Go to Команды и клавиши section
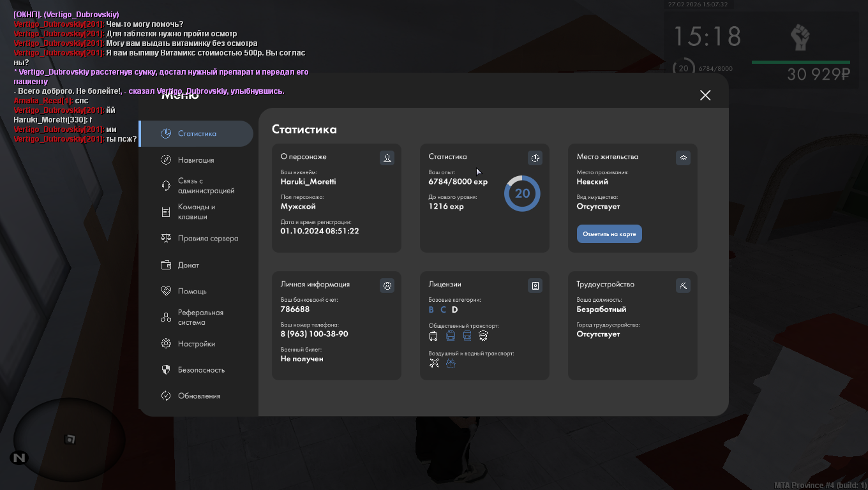This screenshot has width=868, height=490. click(x=196, y=212)
